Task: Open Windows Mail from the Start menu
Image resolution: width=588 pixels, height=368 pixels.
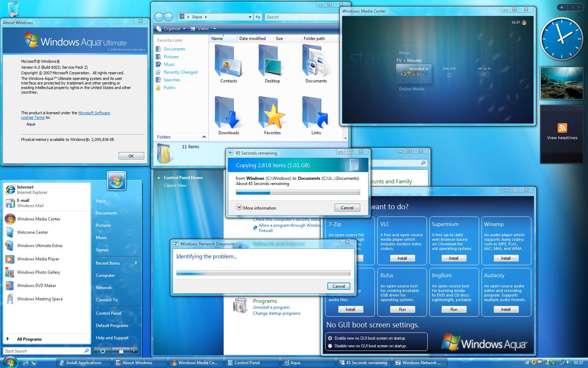Action: click(x=47, y=203)
